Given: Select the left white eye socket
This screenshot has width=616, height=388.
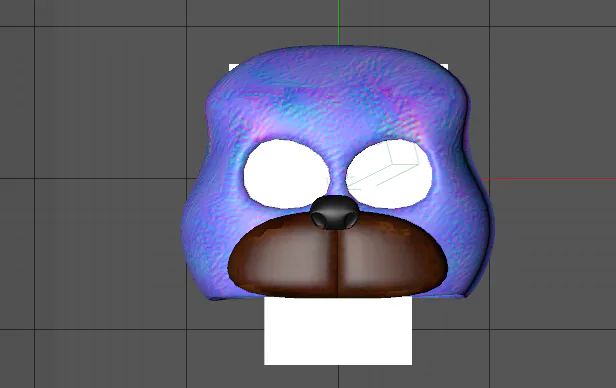Looking at the screenshot, I should [286, 174].
